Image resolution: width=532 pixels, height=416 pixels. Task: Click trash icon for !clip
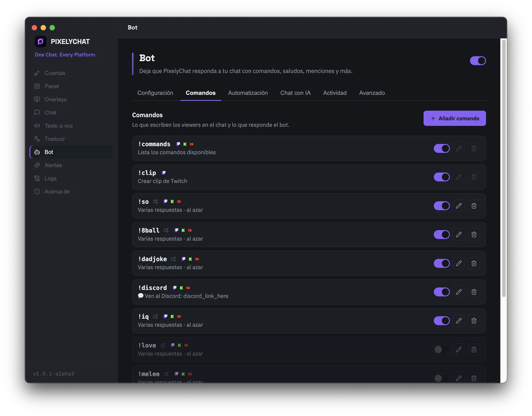474,177
